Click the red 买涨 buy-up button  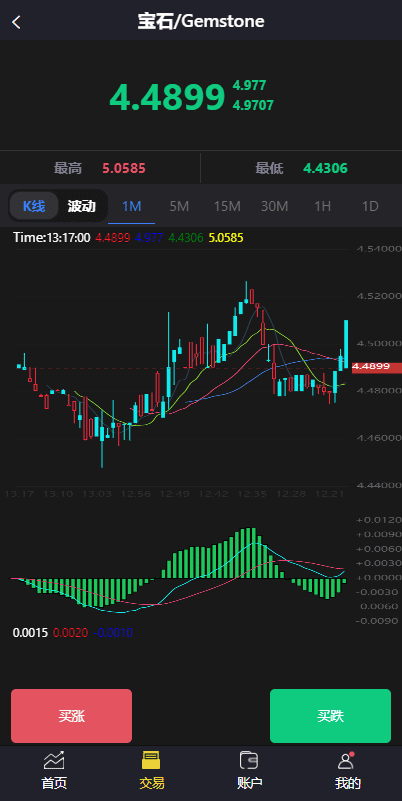pos(72,716)
